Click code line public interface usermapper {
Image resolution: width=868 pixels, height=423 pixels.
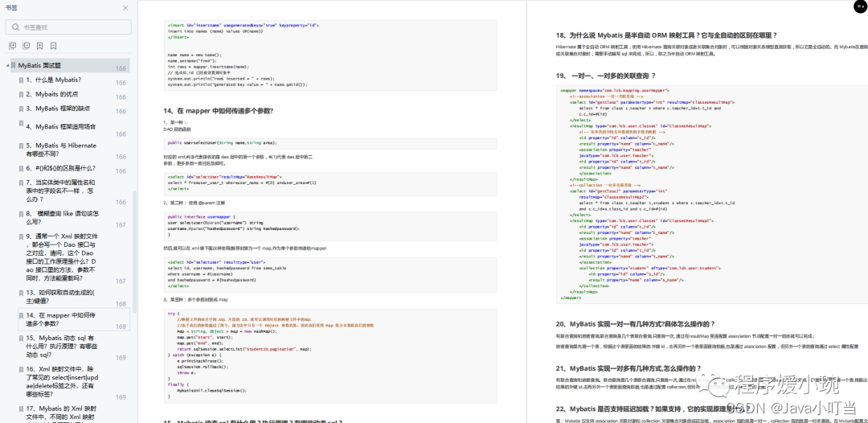pos(201,216)
